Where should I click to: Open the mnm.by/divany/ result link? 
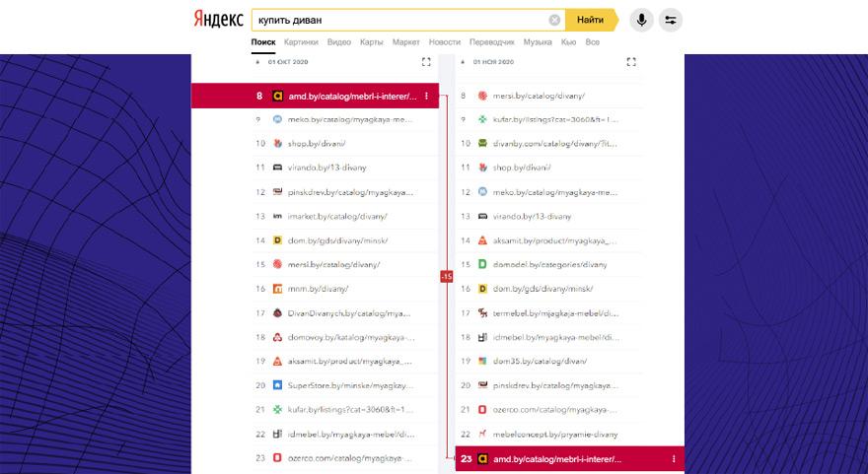318,289
